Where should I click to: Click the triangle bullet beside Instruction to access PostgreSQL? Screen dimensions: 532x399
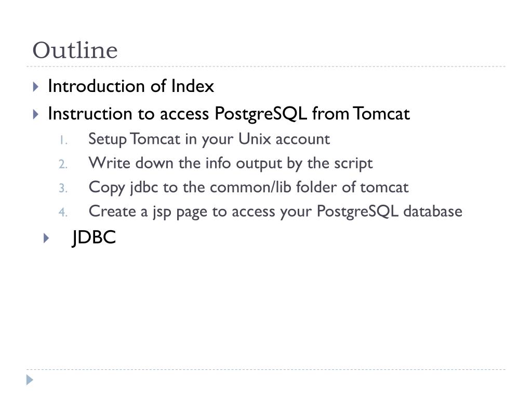[36, 114]
